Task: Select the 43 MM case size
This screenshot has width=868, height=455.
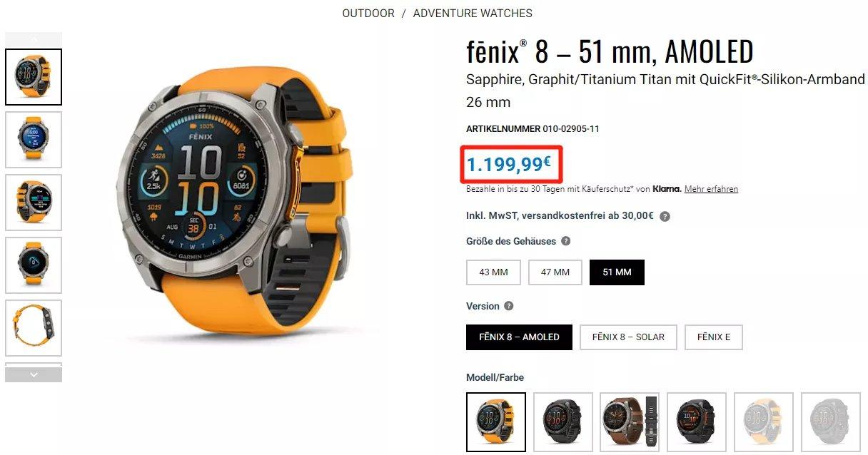Action: pyautogui.click(x=493, y=272)
